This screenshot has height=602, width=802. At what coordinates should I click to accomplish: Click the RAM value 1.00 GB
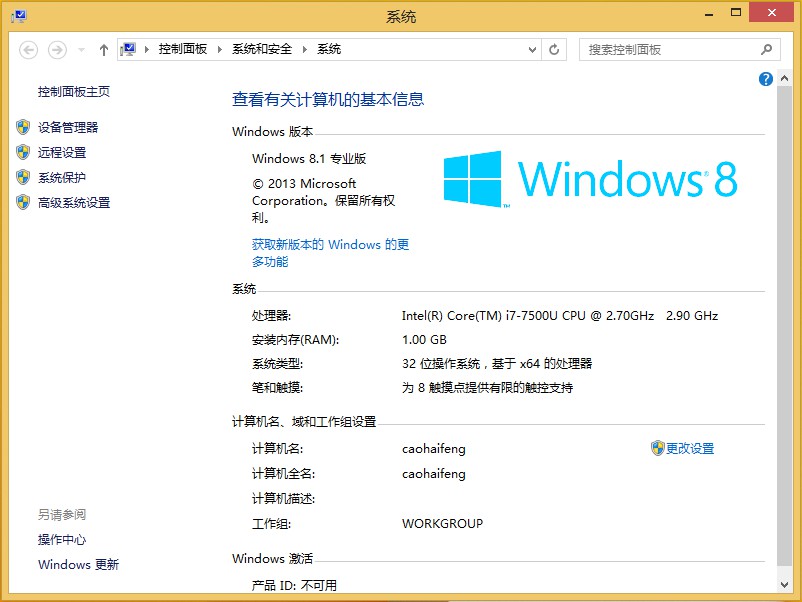pyautogui.click(x=424, y=340)
